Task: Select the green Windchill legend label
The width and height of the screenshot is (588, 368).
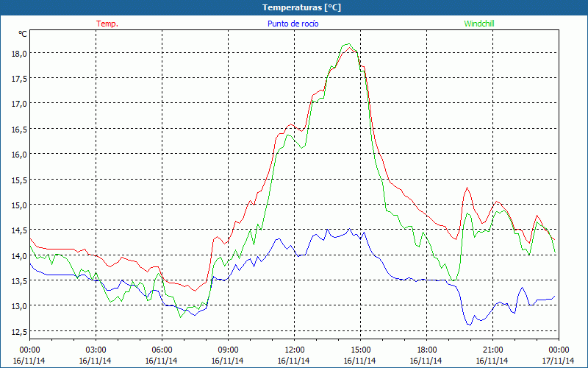Action: click(x=479, y=24)
